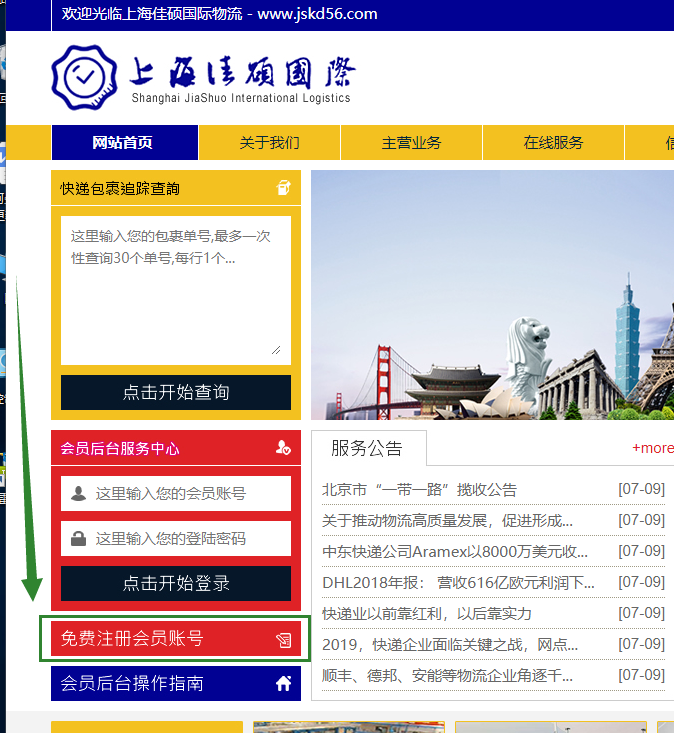Open the 网站首页 navigation tab
This screenshot has height=733, width=674.
[123, 143]
